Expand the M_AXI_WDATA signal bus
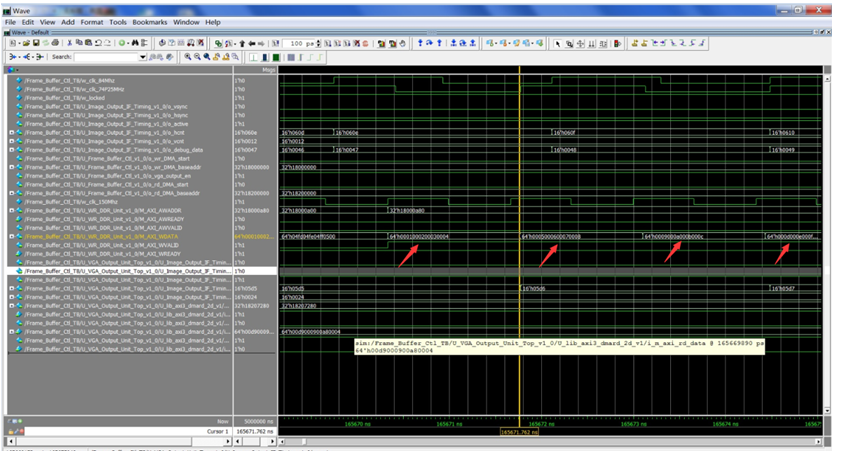This screenshot has width=841, height=459. pos(11,236)
